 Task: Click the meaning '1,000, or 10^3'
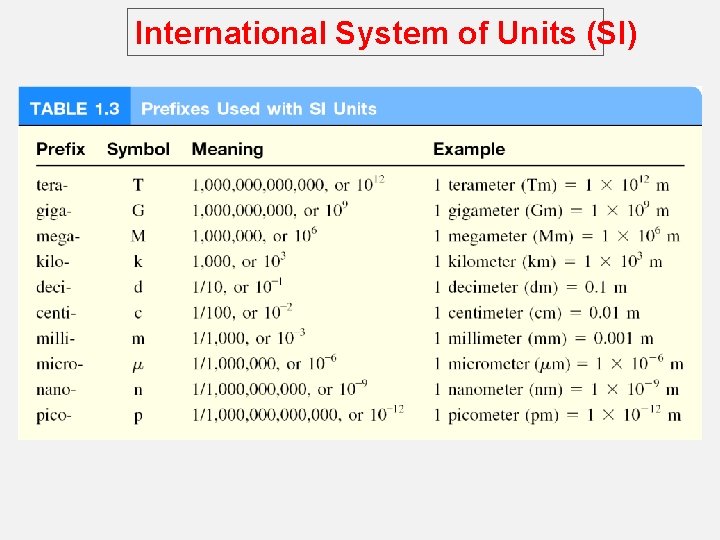[x=239, y=261]
